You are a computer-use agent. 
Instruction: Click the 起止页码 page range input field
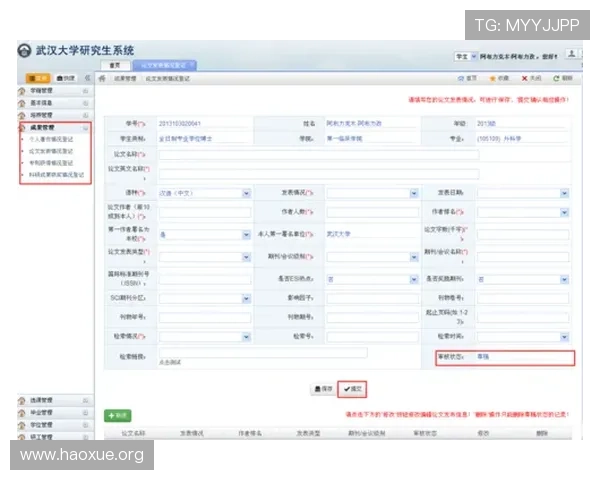coord(523,317)
